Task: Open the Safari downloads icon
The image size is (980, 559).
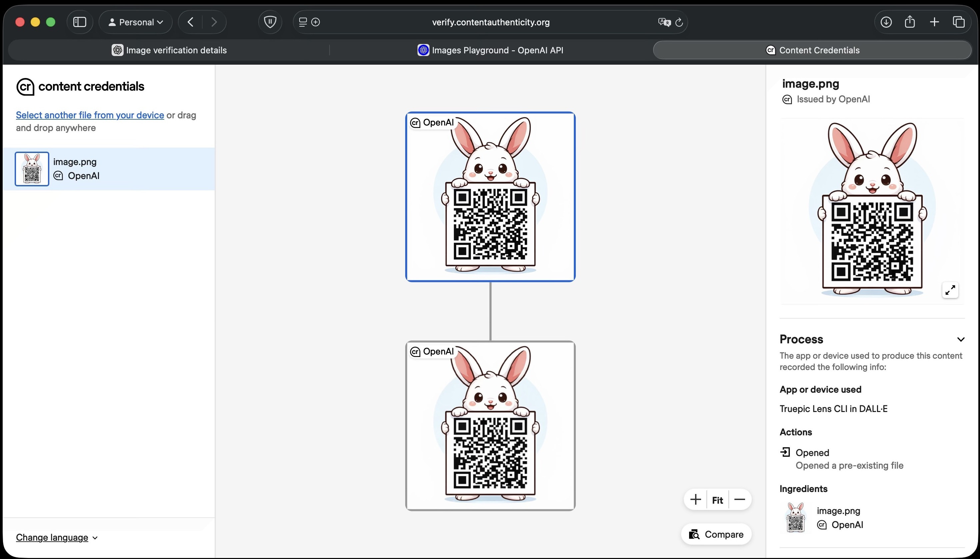Action: pos(886,22)
